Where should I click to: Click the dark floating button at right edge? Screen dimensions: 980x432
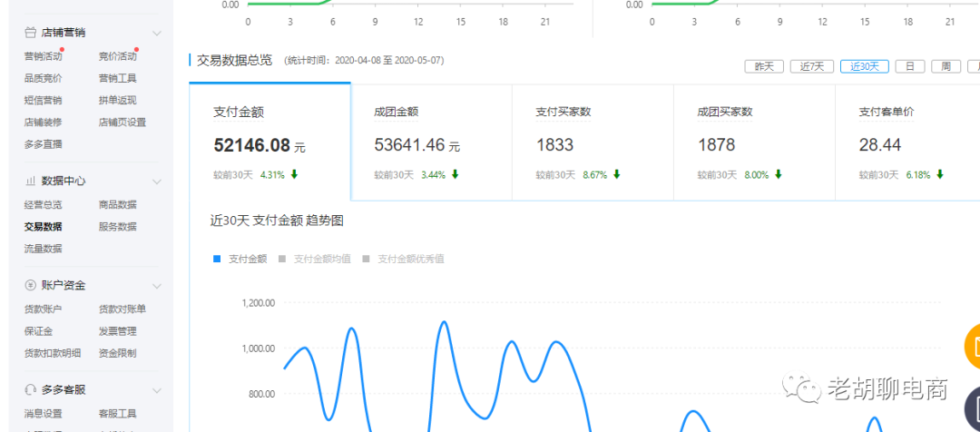(x=973, y=409)
